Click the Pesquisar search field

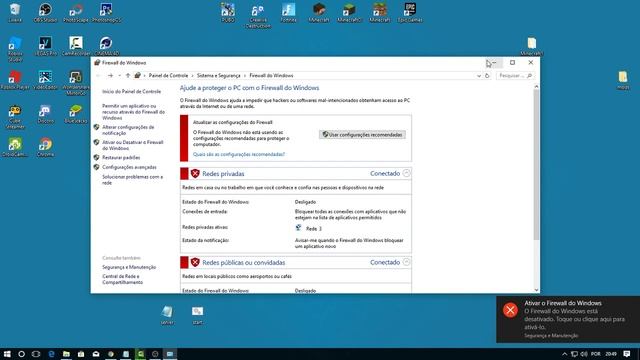click(x=515, y=76)
